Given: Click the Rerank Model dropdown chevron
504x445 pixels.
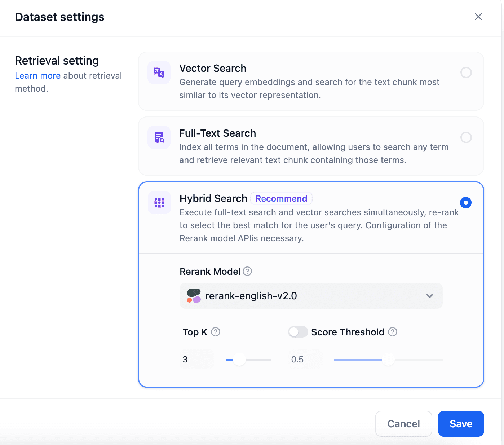Looking at the screenshot, I should [x=430, y=296].
